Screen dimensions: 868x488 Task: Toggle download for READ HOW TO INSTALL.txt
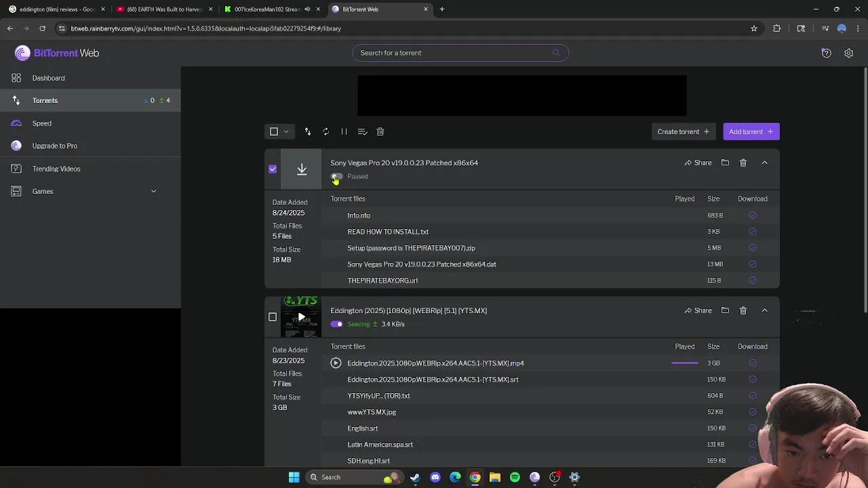point(753,232)
